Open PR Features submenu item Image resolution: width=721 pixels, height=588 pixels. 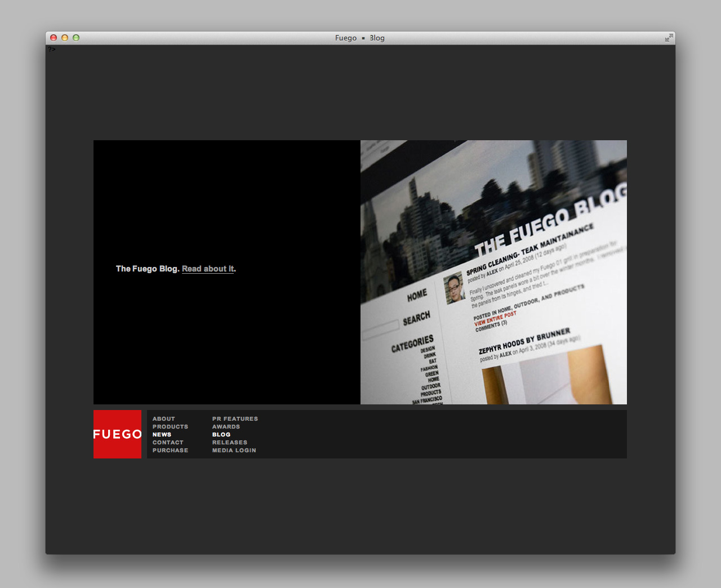pos(235,419)
